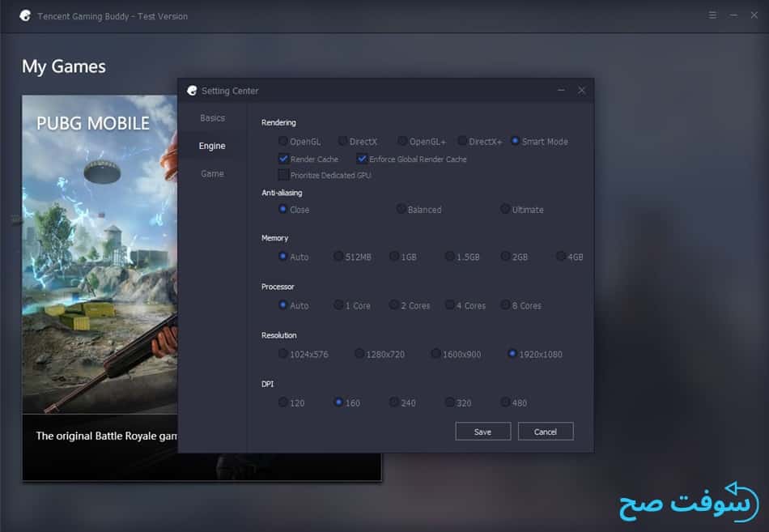The height and width of the screenshot is (532, 769).
Task: Minimize the Tencent Gaming Buddy window
Action: 733,15
